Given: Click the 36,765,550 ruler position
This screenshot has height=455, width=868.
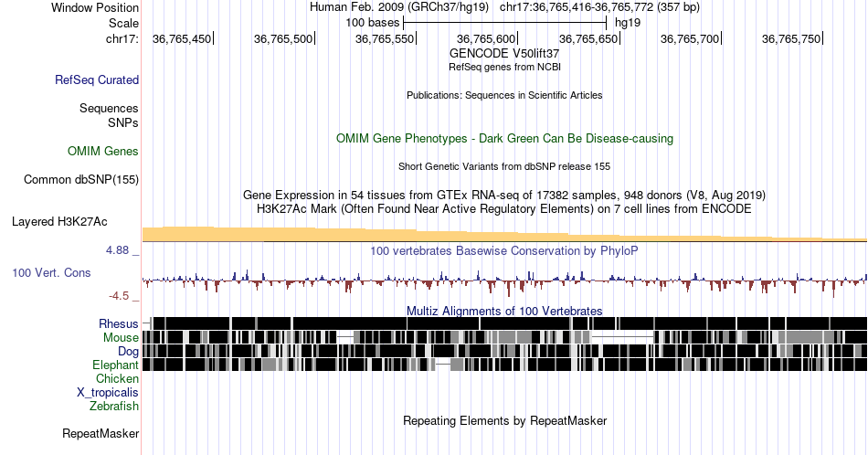Looking at the screenshot, I should click(385, 38).
